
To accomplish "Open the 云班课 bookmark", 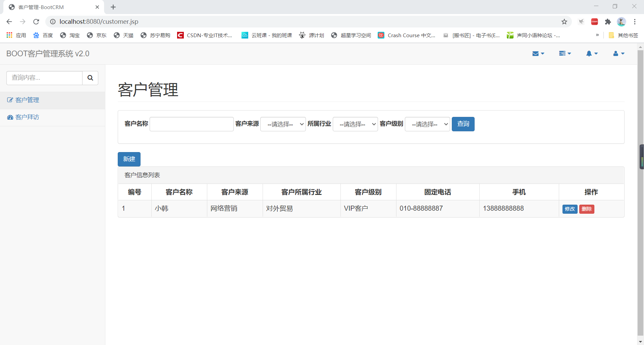I will (x=267, y=35).
